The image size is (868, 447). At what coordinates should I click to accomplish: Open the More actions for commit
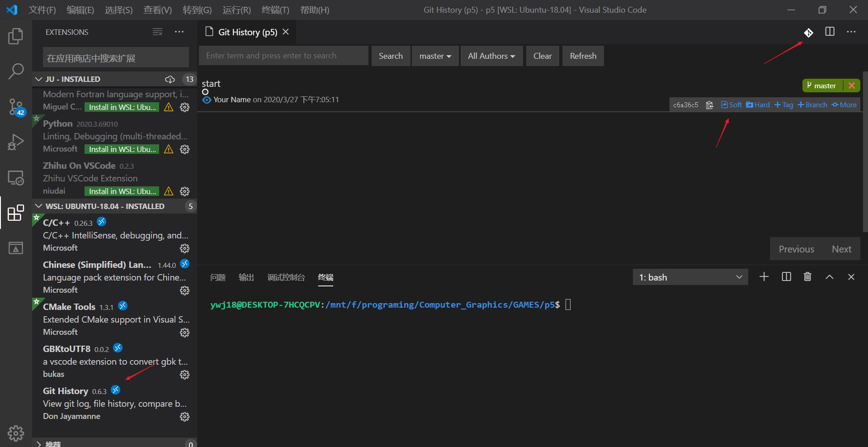click(844, 105)
